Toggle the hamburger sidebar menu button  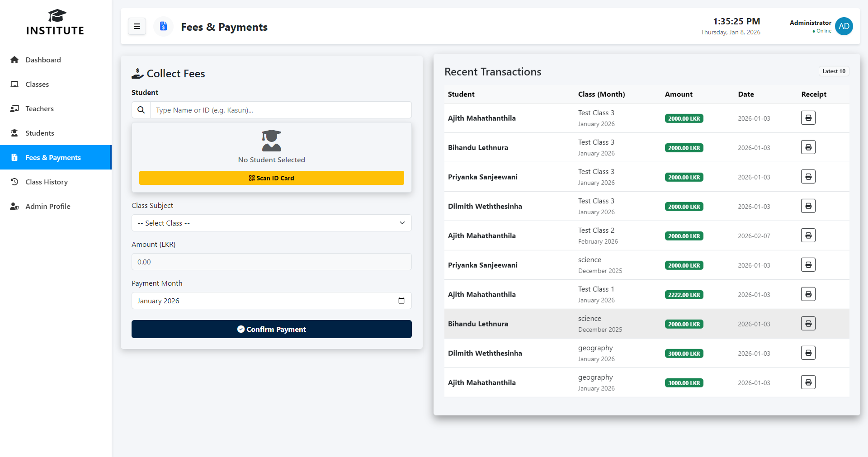click(x=137, y=27)
